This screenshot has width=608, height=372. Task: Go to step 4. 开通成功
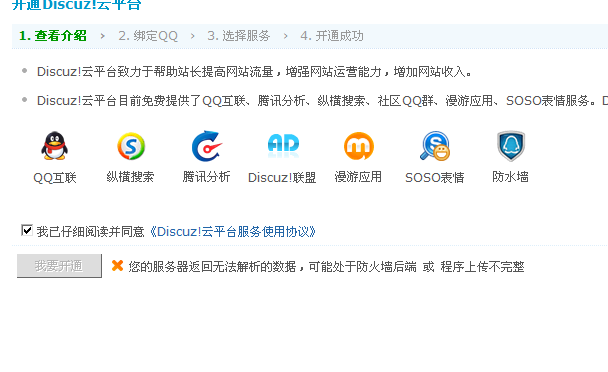pyautogui.click(x=332, y=36)
